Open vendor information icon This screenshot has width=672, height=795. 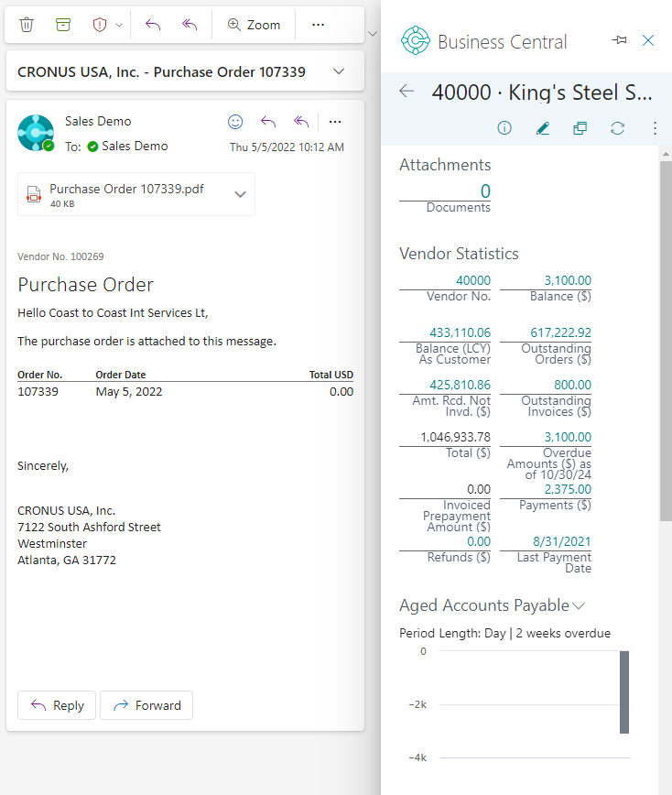[x=504, y=128]
